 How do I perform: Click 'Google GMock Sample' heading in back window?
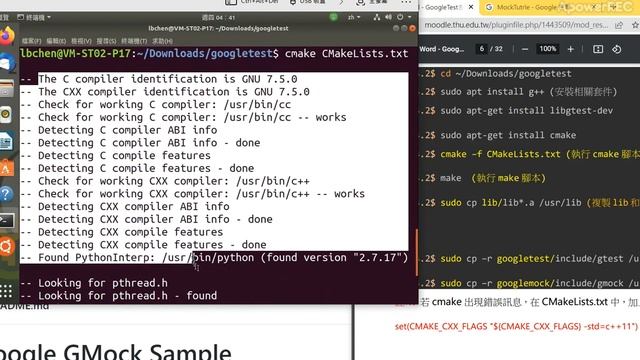click(x=116, y=352)
